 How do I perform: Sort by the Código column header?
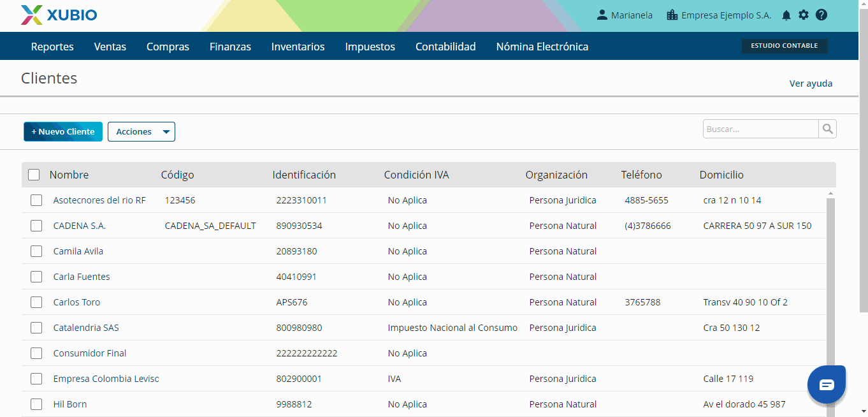coord(177,175)
